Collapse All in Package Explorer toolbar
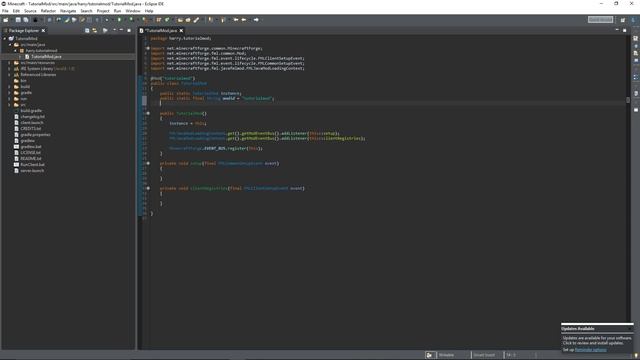 click(x=87, y=31)
